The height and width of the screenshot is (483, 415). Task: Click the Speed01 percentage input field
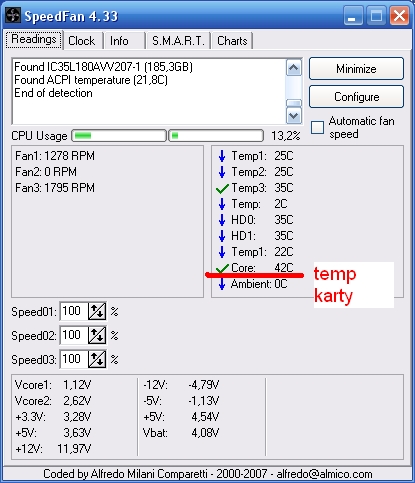(74, 311)
